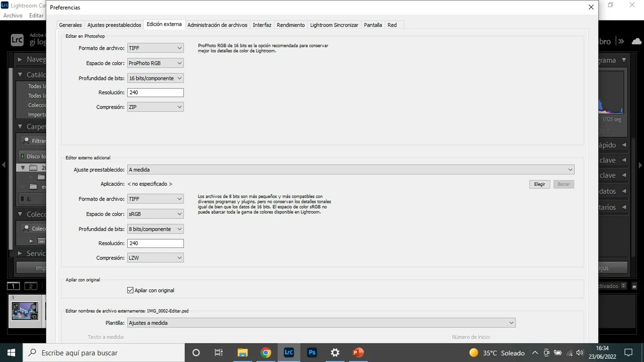This screenshot has width=644, height=362.
Task: Switch to the Interfaz tab
Action: pos(262,25)
